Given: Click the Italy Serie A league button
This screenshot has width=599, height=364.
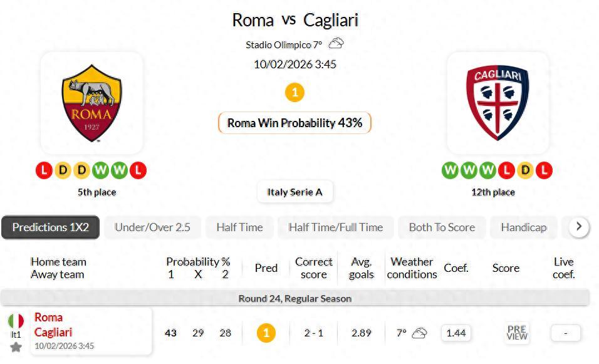Looking at the screenshot, I should [294, 192].
